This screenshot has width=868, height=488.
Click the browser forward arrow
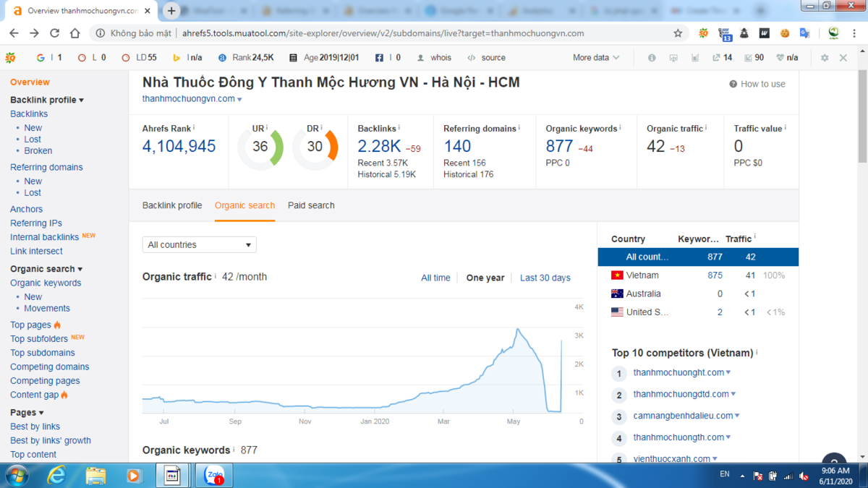pyautogui.click(x=34, y=33)
